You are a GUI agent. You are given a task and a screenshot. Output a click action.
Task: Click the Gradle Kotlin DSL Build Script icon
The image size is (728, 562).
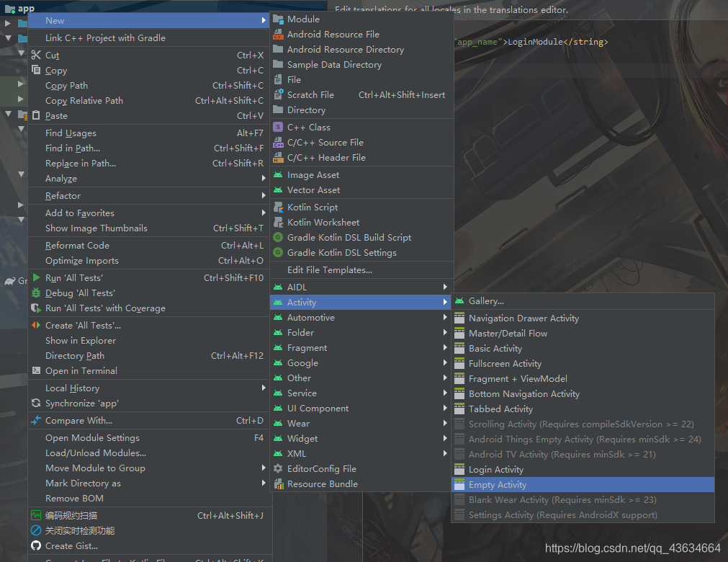(278, 237)
